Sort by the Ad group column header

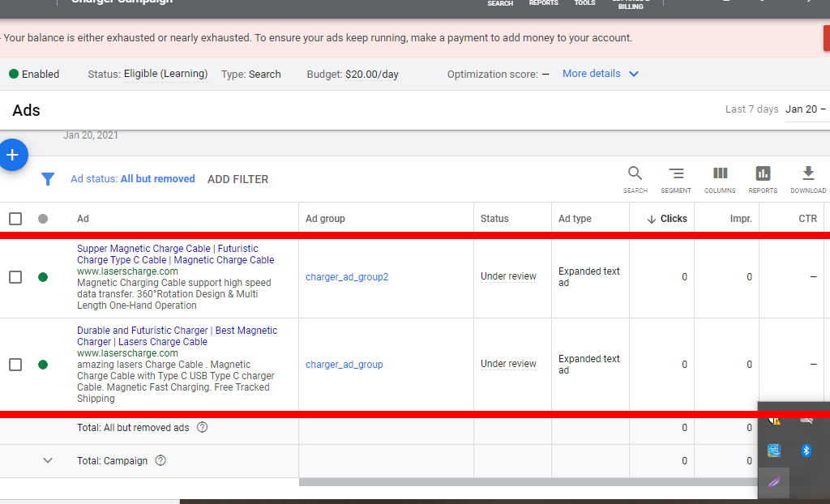point(325,219)
